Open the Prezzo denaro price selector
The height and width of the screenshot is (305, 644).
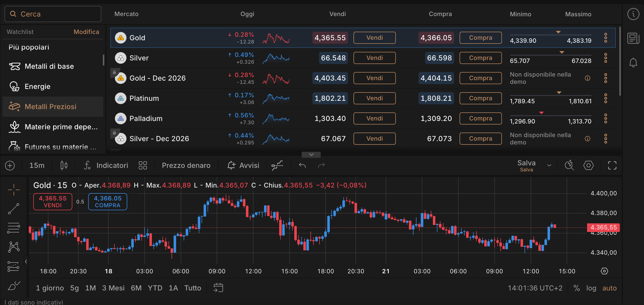click(186, 166)
